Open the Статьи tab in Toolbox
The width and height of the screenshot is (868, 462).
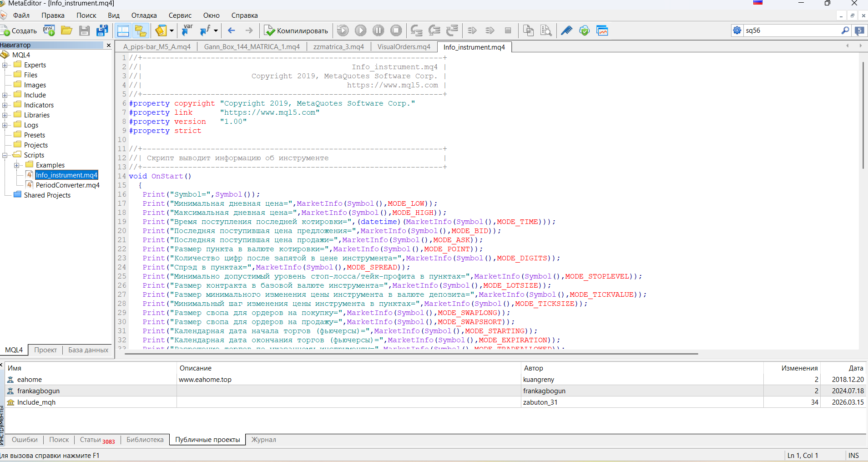[x=97, y=440]
